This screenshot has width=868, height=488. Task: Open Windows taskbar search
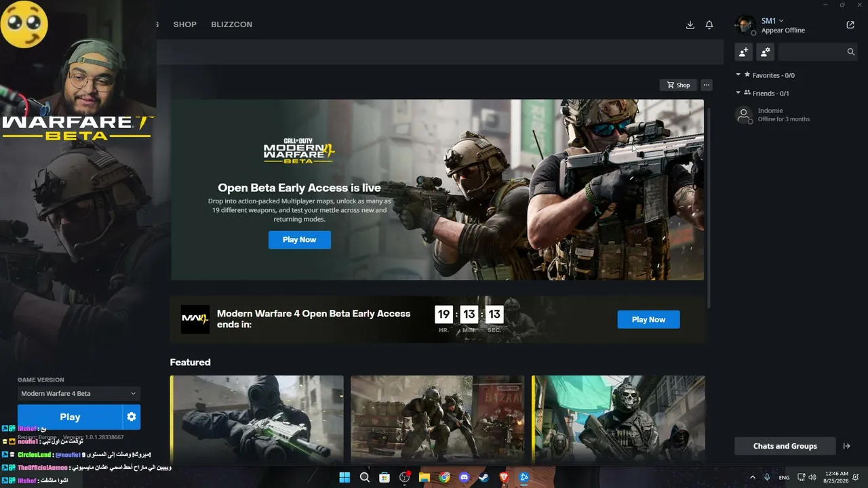click(x=365, y=477)
